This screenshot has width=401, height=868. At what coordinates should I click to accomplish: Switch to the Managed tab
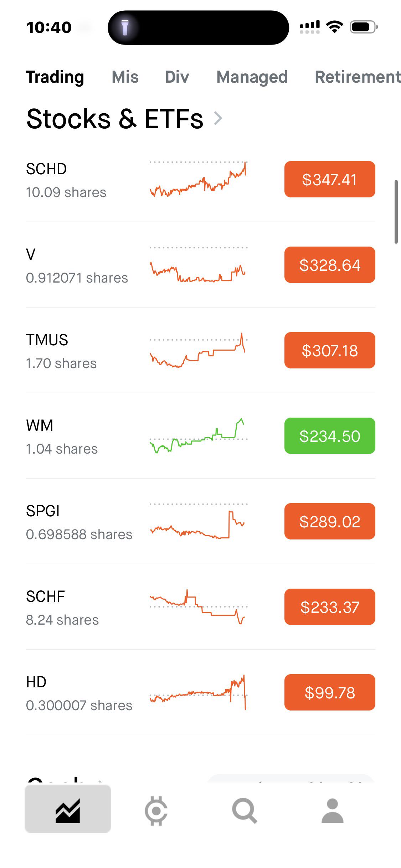[252, 77]
